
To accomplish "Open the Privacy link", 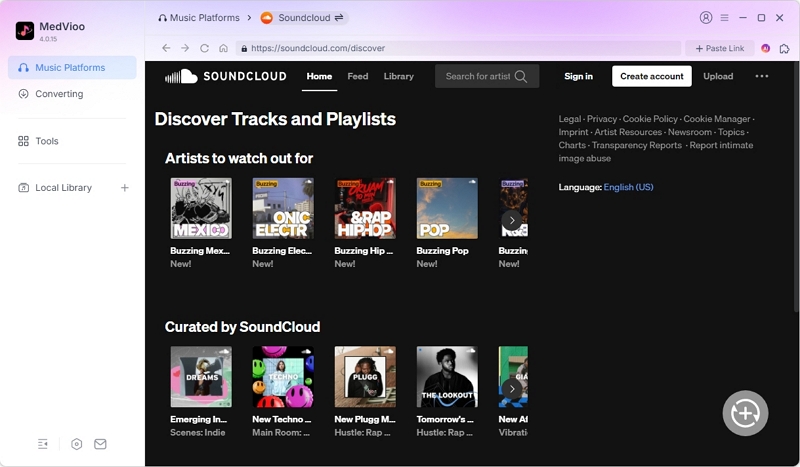I will point(602,119).
